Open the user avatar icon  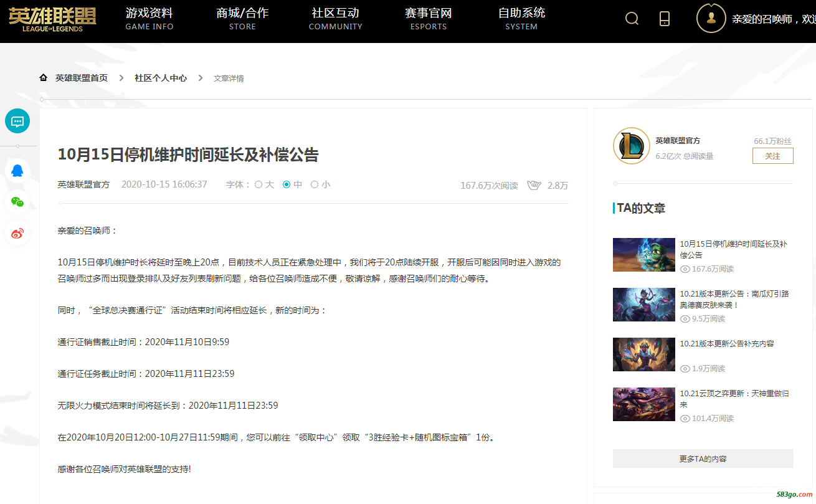(x=711, y=18)
